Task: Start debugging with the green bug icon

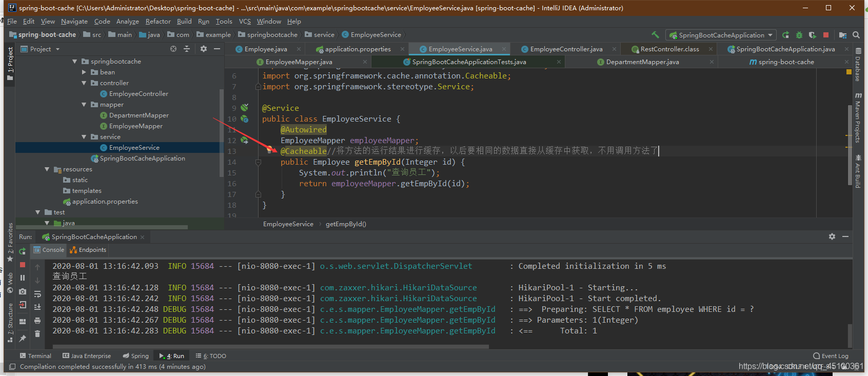Action: (x=799, y=35)
